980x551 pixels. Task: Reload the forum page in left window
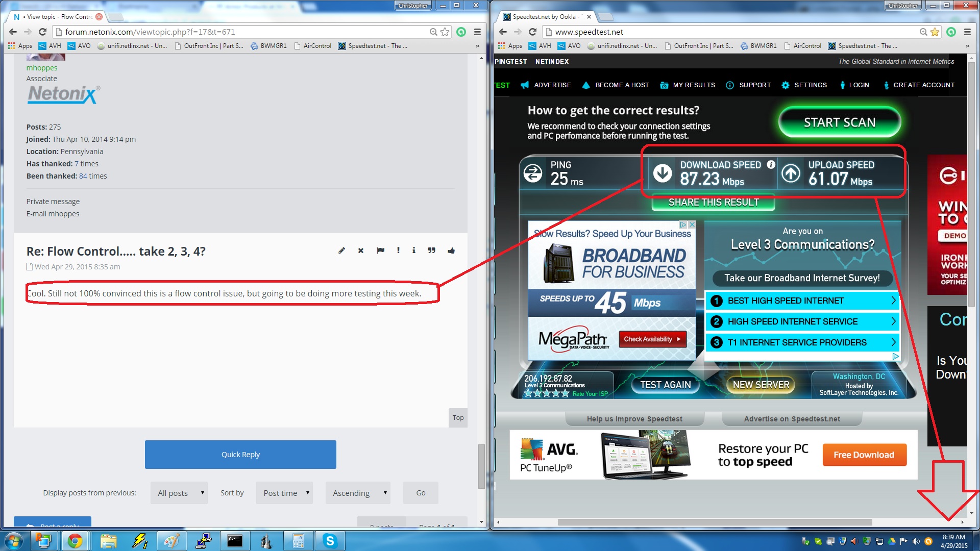tap(42, 32)
